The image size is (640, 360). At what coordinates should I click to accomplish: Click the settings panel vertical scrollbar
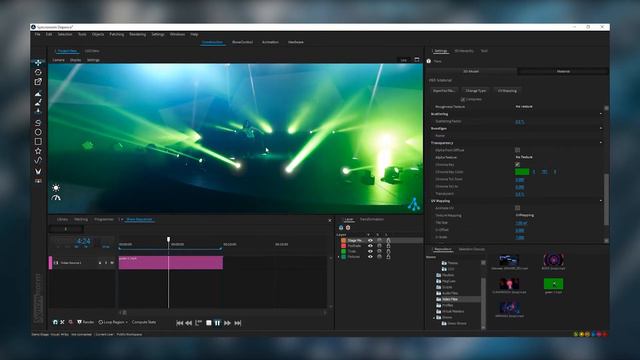[x=606, y=199]
